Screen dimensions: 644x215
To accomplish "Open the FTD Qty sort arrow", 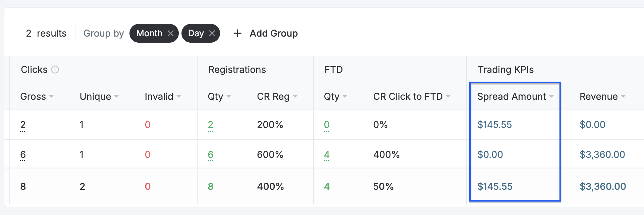I will (x=345, y=96).
